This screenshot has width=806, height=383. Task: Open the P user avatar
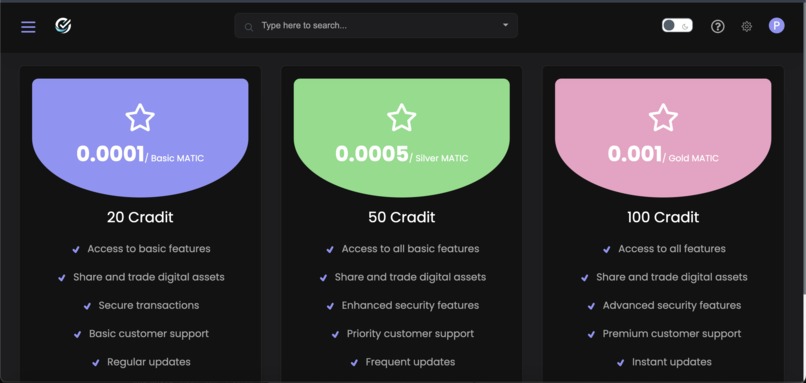click(x=776, y=26)
